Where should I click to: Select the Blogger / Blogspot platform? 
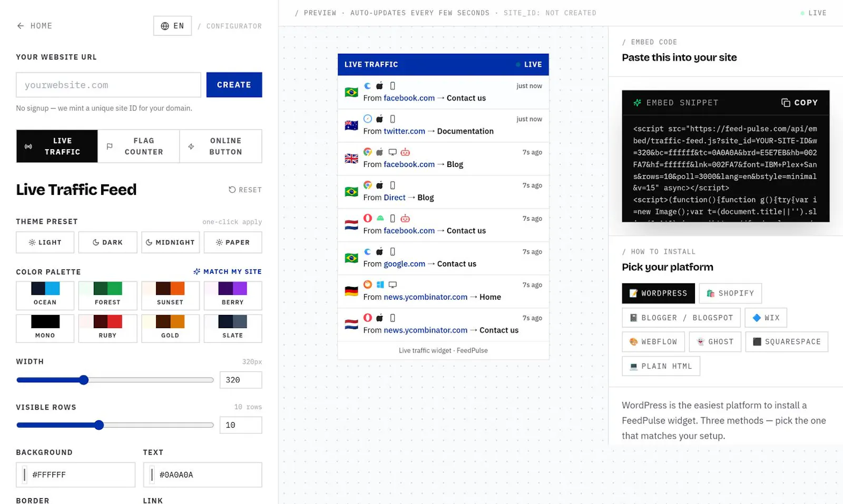click(681, 318)
